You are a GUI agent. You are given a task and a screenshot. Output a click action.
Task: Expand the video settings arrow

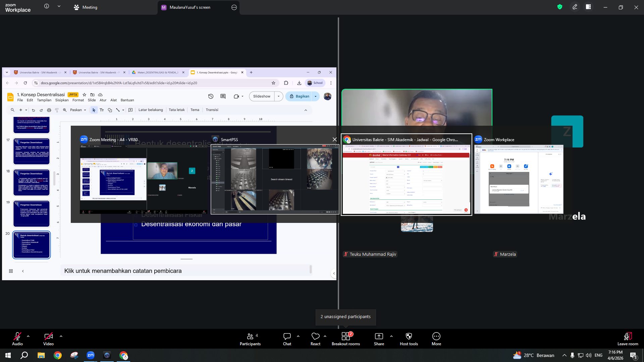click(61, 336)
